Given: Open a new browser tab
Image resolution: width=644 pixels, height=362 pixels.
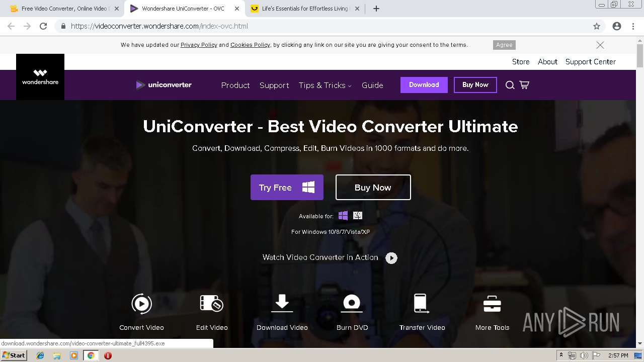Looking at the screenshot, I should (376, 9).
